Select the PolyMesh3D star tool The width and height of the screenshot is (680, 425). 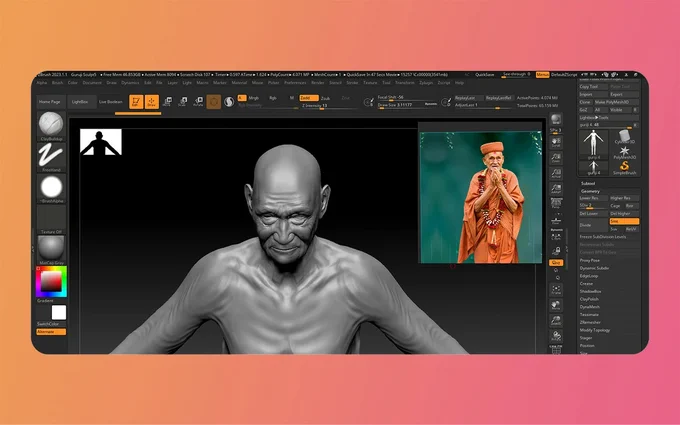click(624, 153)
